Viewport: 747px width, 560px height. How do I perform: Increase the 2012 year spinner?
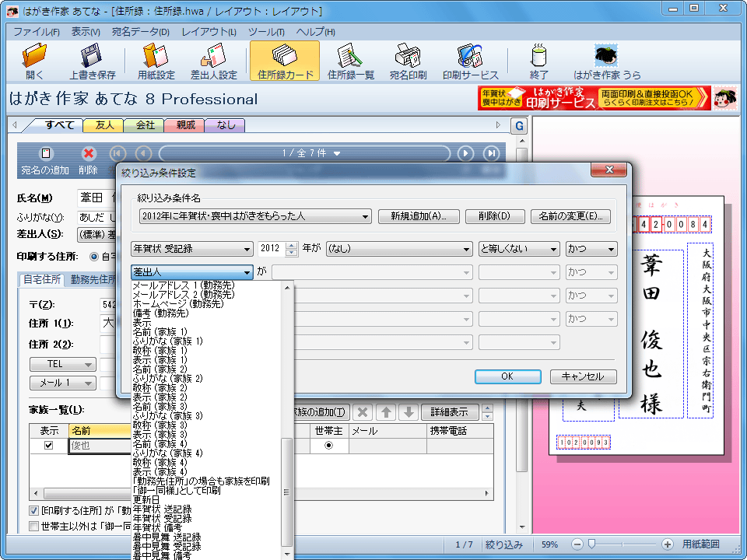pos(292,245)
